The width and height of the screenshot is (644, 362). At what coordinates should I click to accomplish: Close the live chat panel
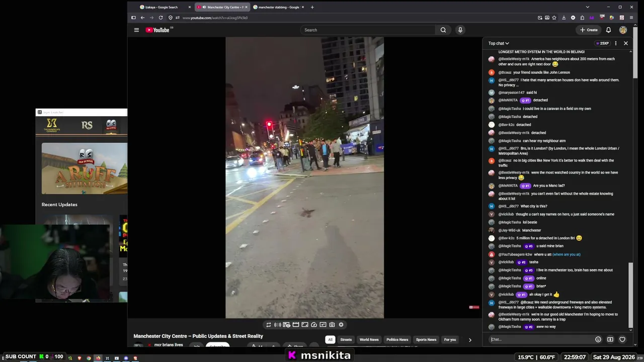(626, 43)
